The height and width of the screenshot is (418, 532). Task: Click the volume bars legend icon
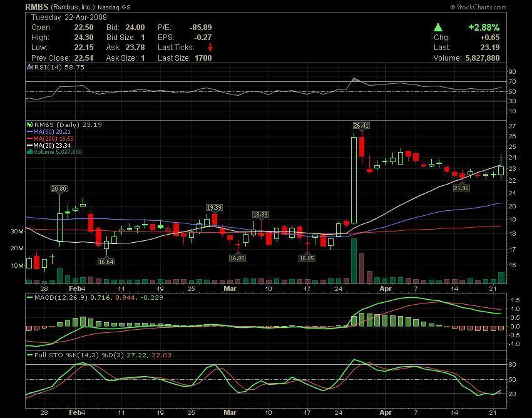[x=29, y=151]
